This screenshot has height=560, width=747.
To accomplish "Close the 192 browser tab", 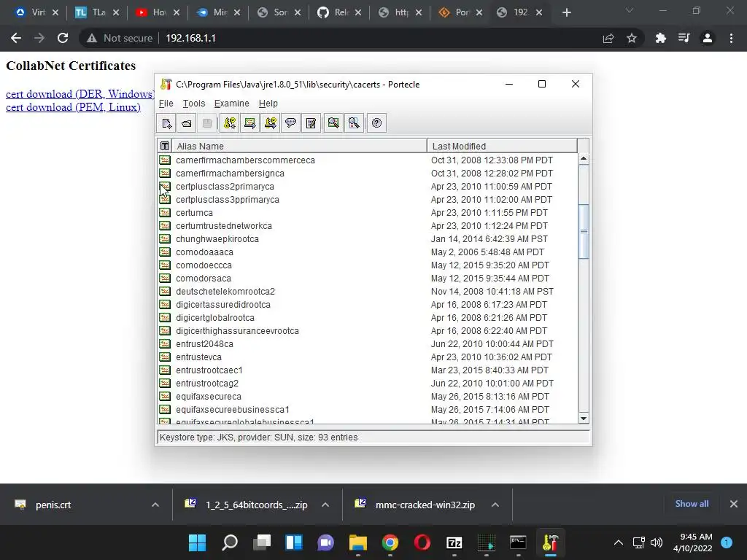I will point(539,12).
